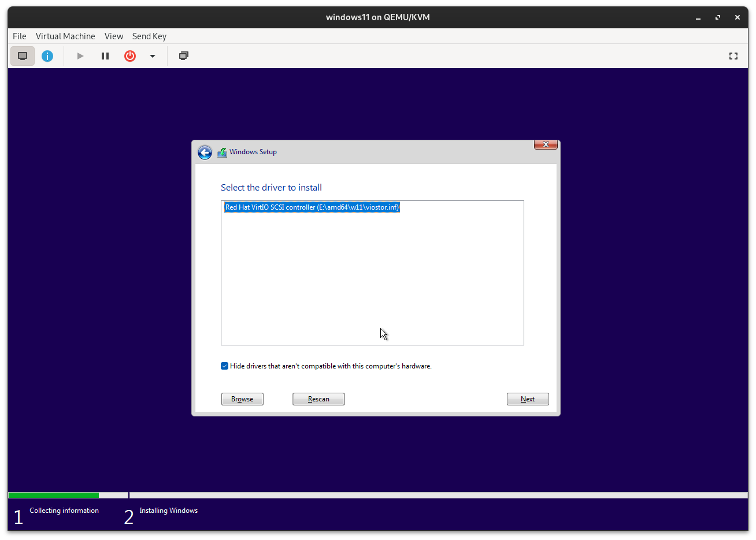Show the graphical console view
756x540 pixels.
click(x=23, y=56)
